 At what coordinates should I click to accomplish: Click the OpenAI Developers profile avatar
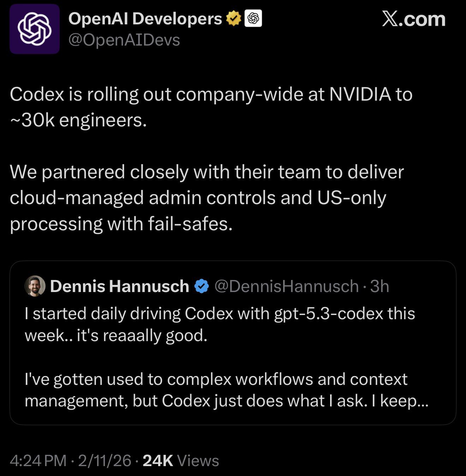pos(35,29)
